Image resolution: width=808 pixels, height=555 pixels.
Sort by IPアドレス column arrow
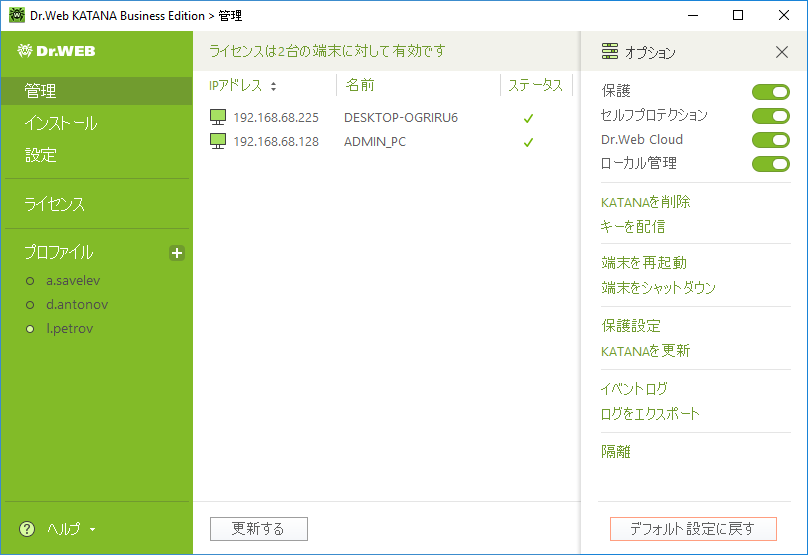[x=273, y=87]
